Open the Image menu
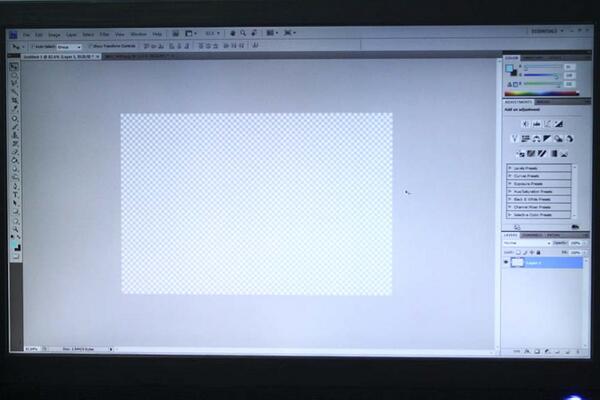The height and width of the screenshot is (400, 600). [x=54, y=35]
